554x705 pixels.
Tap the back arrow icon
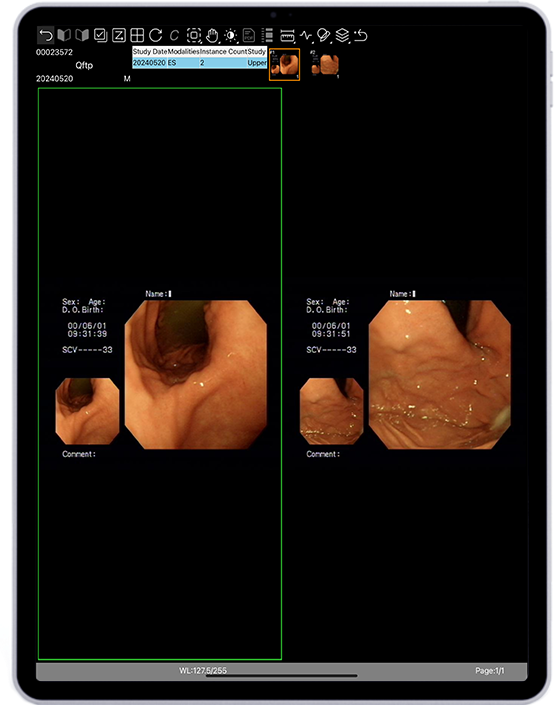45,35
